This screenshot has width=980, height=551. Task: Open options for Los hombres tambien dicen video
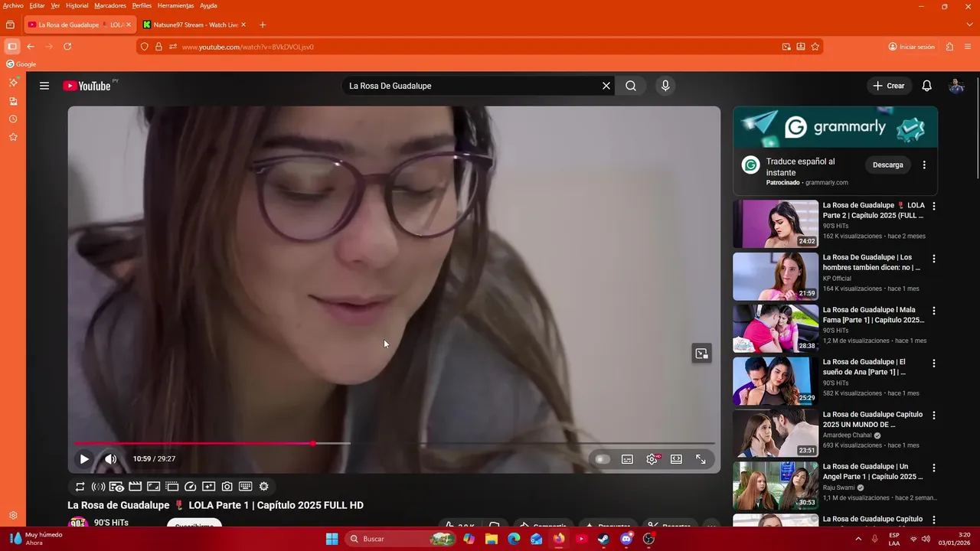tap(933, 259)
